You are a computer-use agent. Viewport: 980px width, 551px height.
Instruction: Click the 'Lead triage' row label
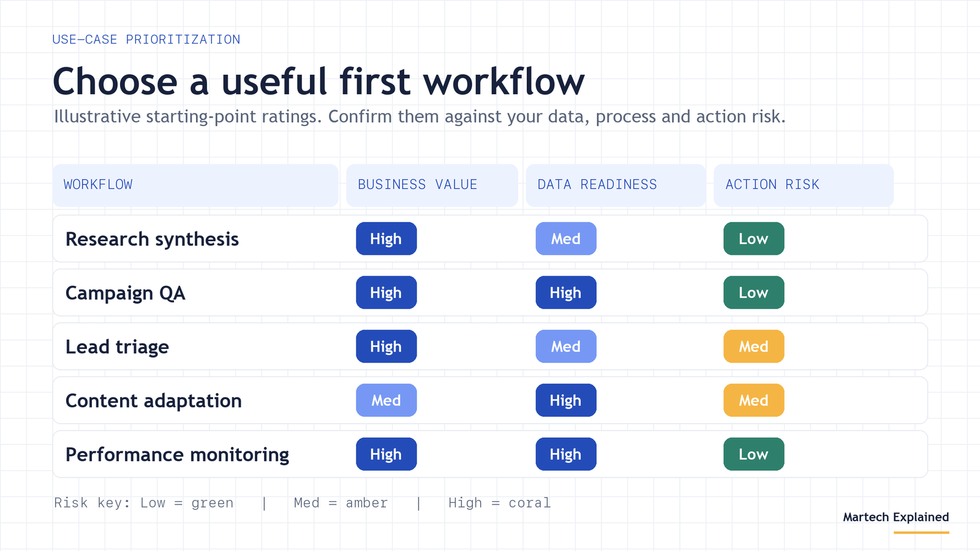(x=117, y=347)
